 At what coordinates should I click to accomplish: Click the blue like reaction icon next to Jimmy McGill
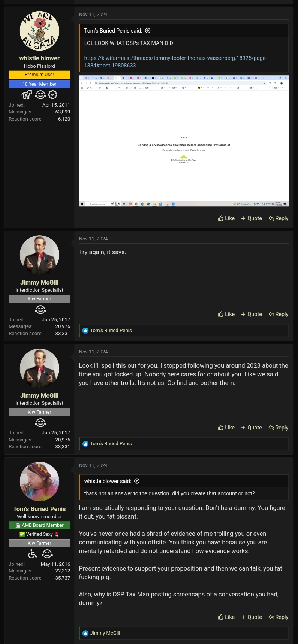point(85,633)
